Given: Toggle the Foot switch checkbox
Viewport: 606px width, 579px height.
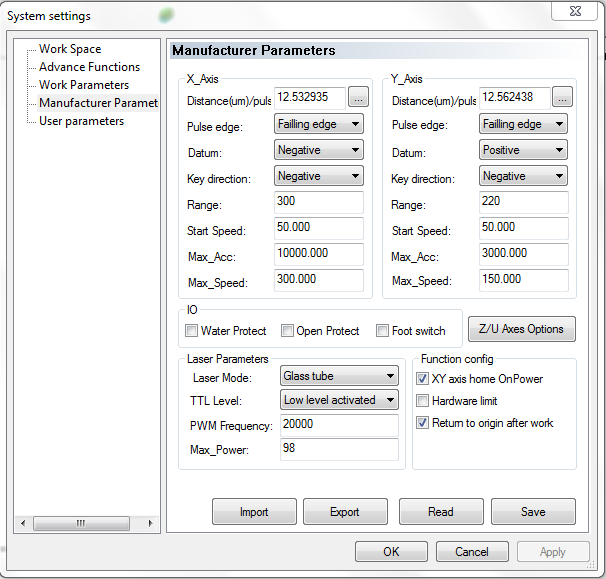Looking at the screenshot, I should (x=382, y=331).
